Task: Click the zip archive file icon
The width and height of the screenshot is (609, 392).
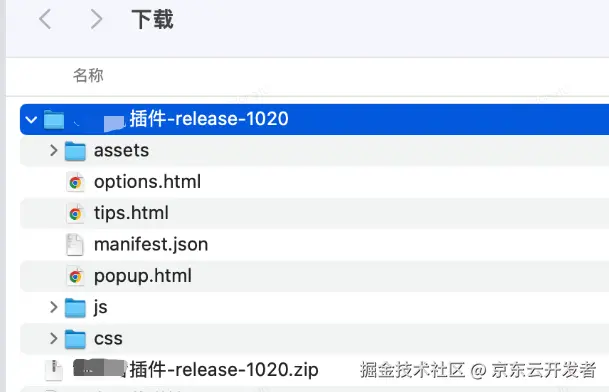Action: pos(54,370)
